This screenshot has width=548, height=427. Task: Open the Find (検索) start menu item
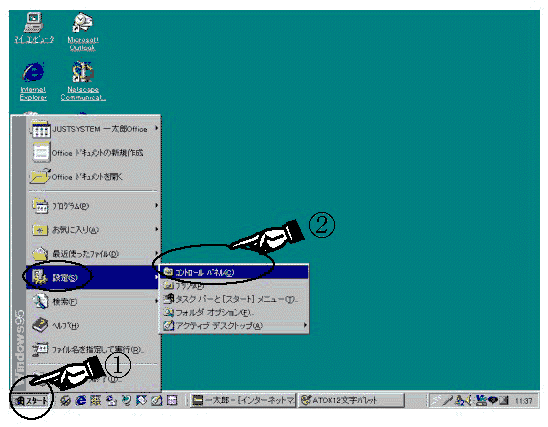tap(92, 301)
